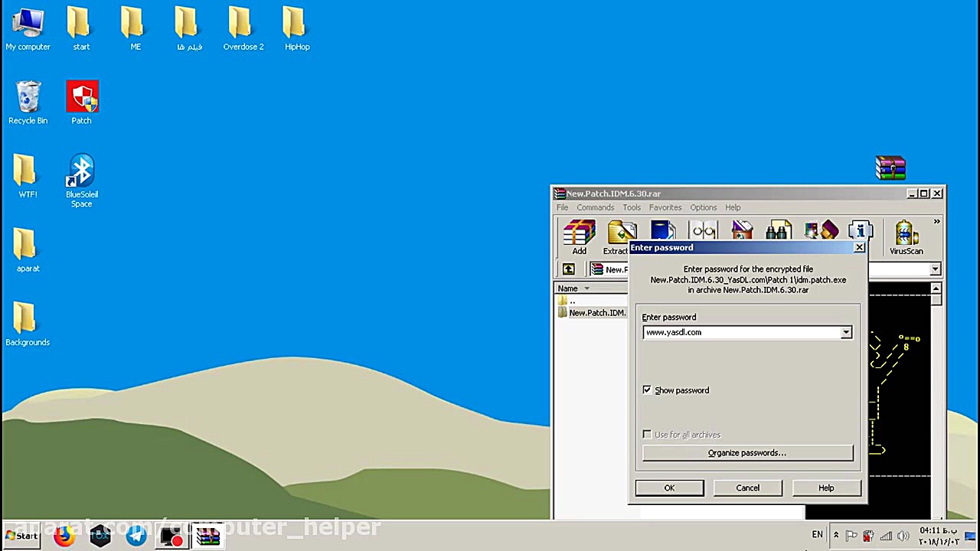
Task: Open the View file tool
Action: tap(703, 230)
